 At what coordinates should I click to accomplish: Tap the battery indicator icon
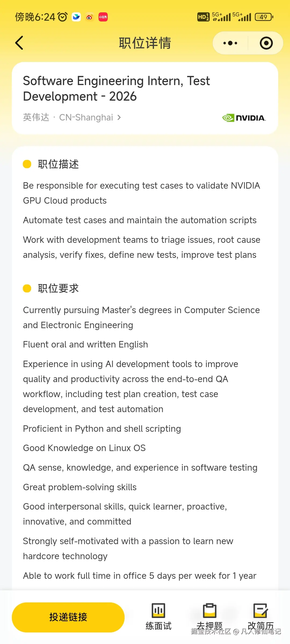pos(264,17)
